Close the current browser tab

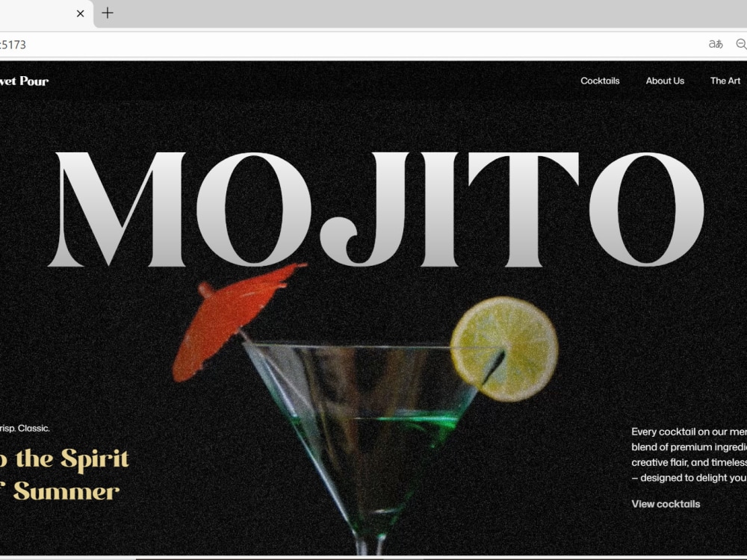(x=80, y=13)
